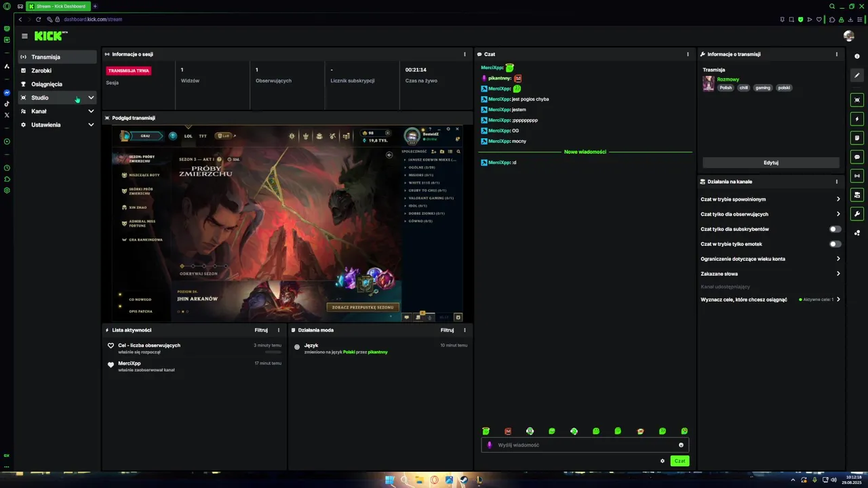Open options menu of Lista aktywności panel

[x=278, y=330]
